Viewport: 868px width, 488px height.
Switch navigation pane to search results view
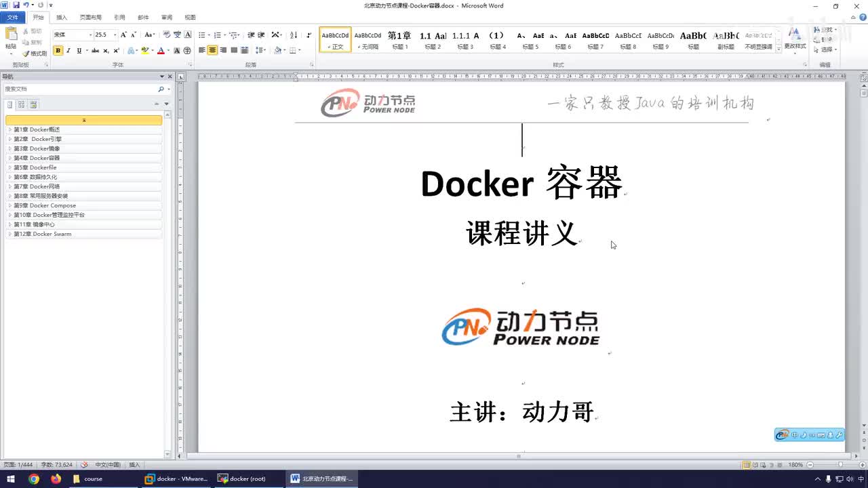(33, 104)
